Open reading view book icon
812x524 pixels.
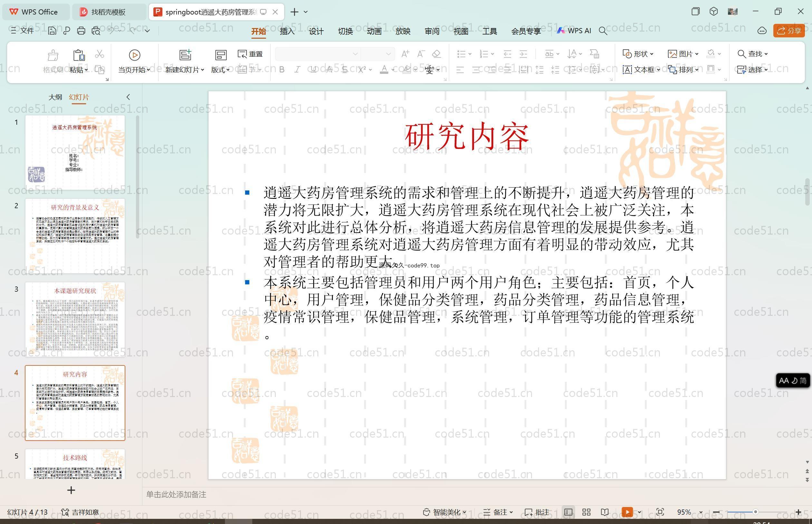tap(604, 512)
